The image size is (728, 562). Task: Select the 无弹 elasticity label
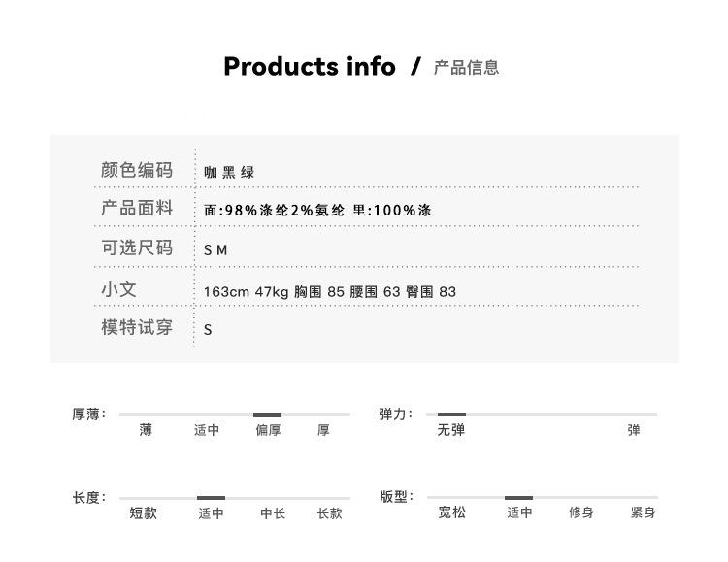tap(450, 430)
